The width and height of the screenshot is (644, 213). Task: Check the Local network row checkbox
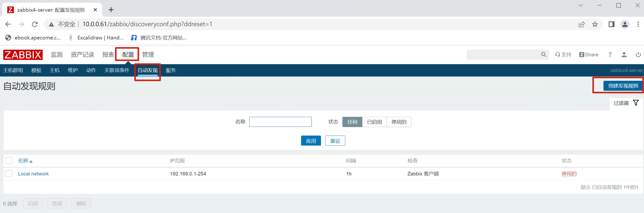pos(9,173)
